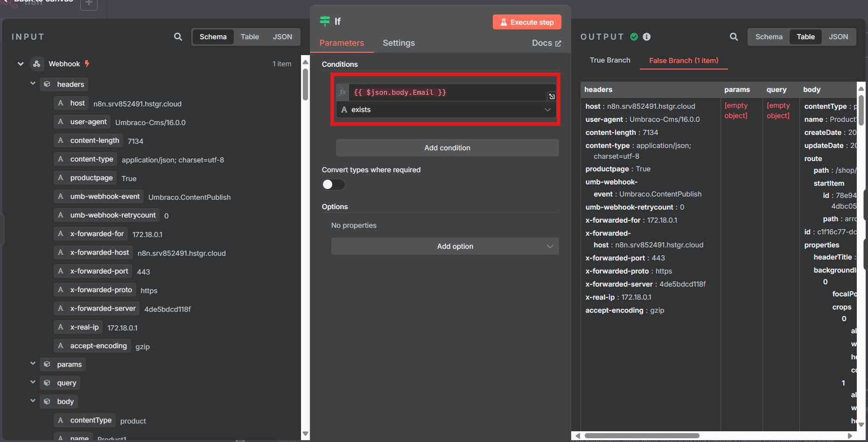This screenshot has height=442, width=868.
Task: Click the output panel search icon
Action: point(734,37)
